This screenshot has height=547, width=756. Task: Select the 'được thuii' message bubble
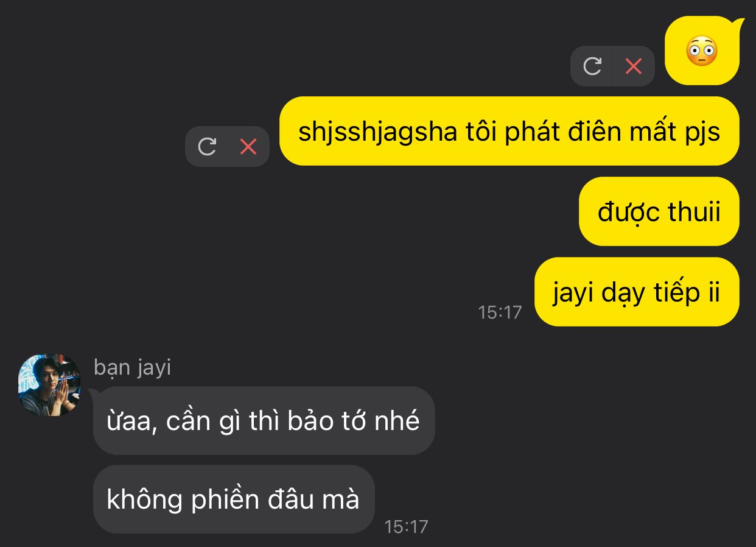tap(659, 211)
